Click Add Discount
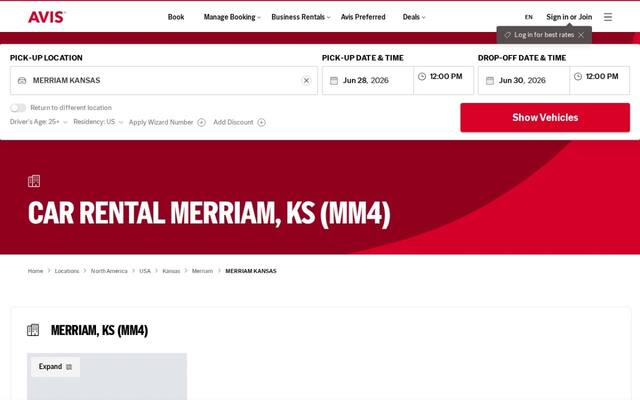Viewport: 640px width, 400px height. (x=233, y=122)
